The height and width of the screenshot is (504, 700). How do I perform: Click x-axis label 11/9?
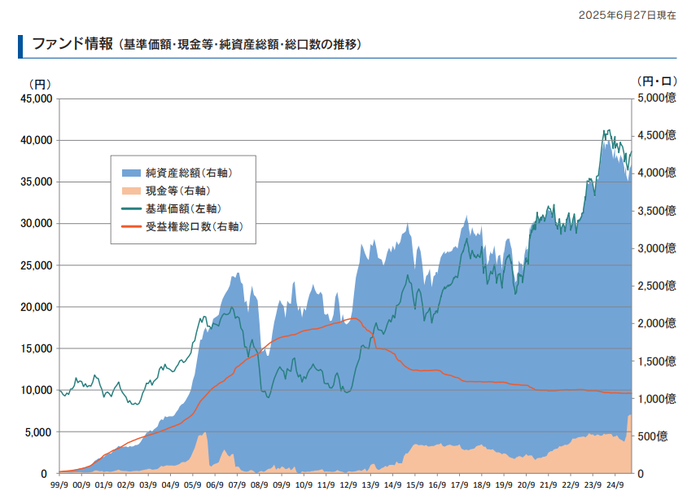326,485
